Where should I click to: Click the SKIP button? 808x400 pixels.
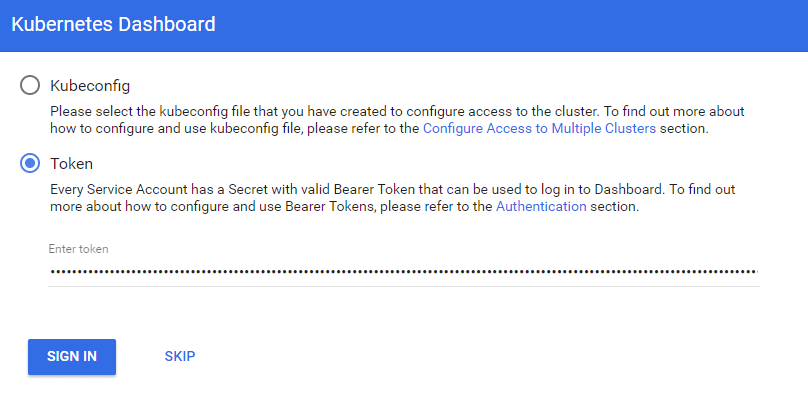coord(180,356)
